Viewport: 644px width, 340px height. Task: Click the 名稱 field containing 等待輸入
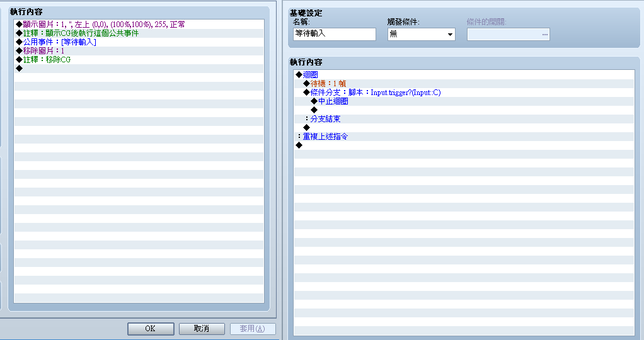[335, 34]
